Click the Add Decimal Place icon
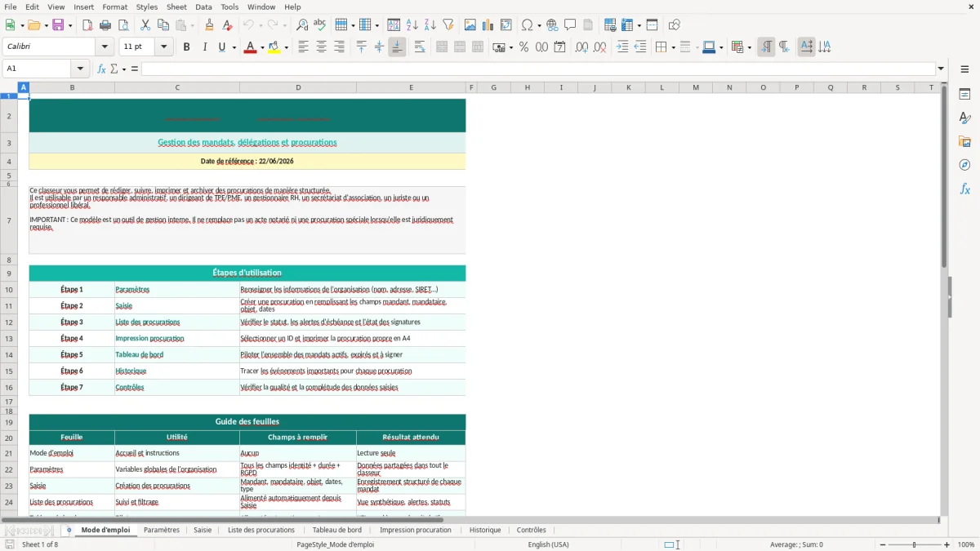 (581, 47)
